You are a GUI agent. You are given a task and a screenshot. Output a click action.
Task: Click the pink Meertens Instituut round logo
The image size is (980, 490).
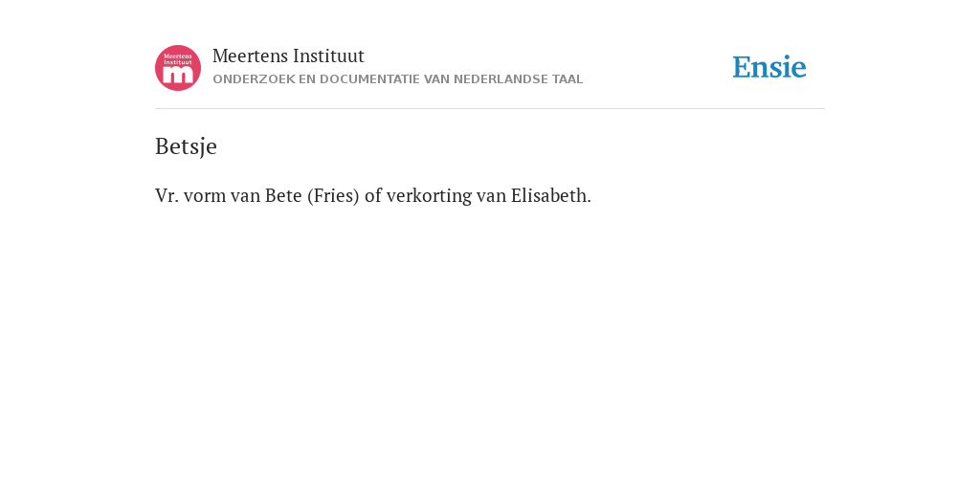pos(178,68)
